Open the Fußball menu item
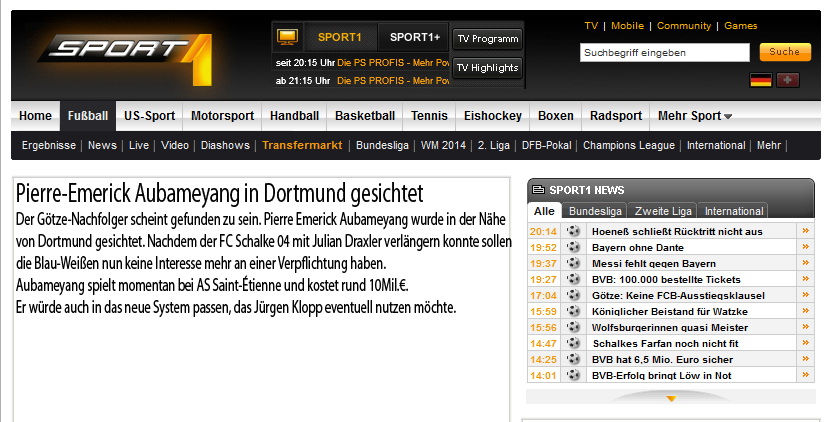833x422 pixels. [x=88, y=116]
